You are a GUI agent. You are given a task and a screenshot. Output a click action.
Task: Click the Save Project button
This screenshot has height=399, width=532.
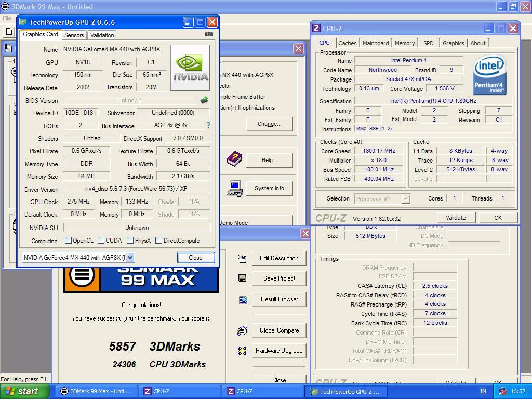(x=279, y=278)
